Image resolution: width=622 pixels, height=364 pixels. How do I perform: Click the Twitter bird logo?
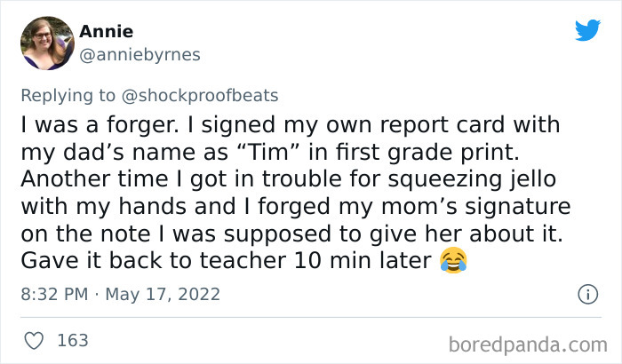(x=588, y=29)
